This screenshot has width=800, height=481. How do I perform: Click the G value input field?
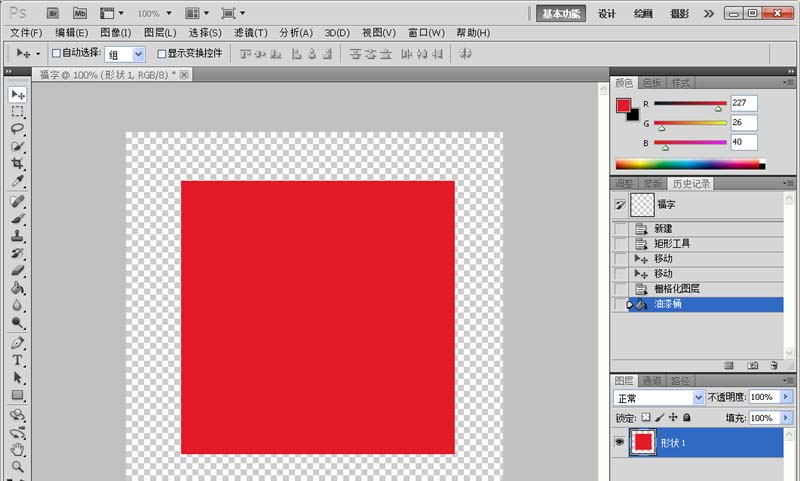point(743,122)
